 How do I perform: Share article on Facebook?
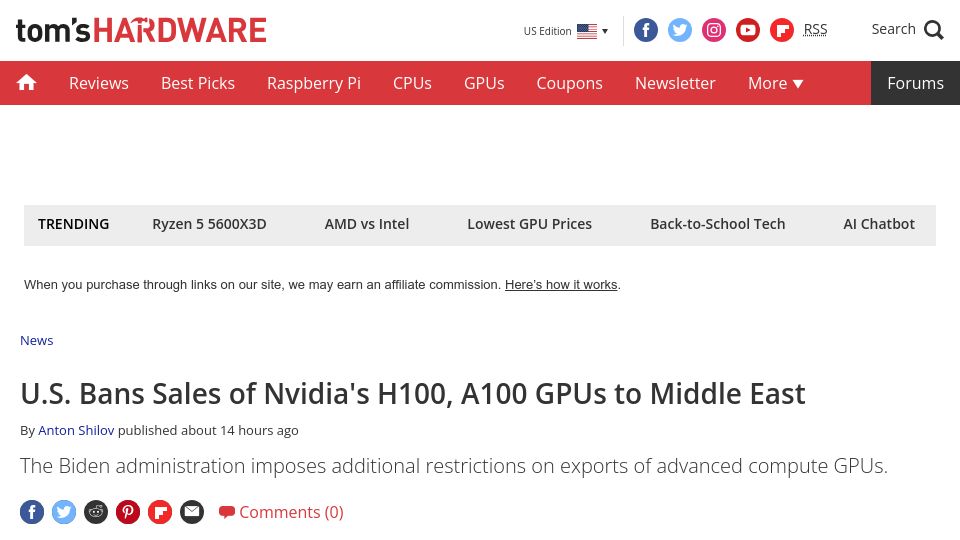(32, 512)
